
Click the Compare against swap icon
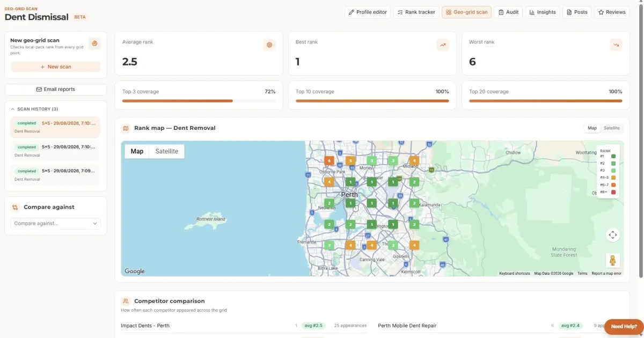15,207
